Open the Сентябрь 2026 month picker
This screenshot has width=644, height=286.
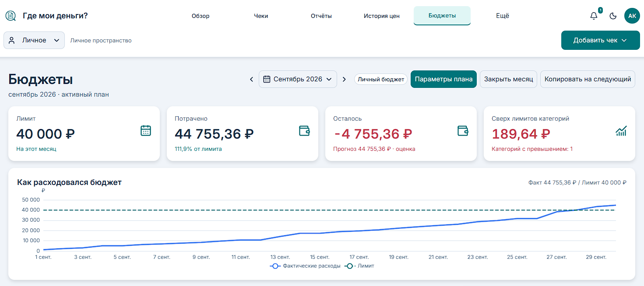pos(298,79)
